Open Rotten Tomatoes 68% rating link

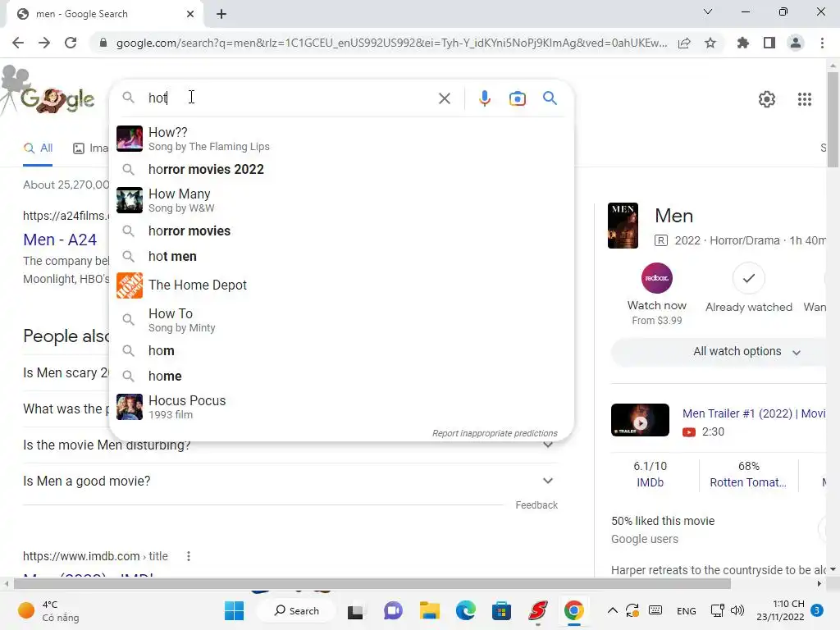click(x=748, y=474)
